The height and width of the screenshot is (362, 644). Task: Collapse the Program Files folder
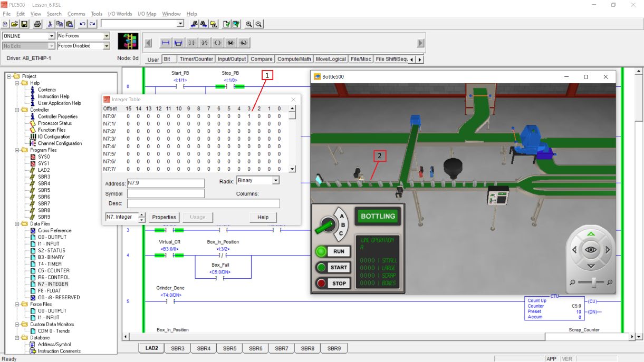click(x=17, y=150)
